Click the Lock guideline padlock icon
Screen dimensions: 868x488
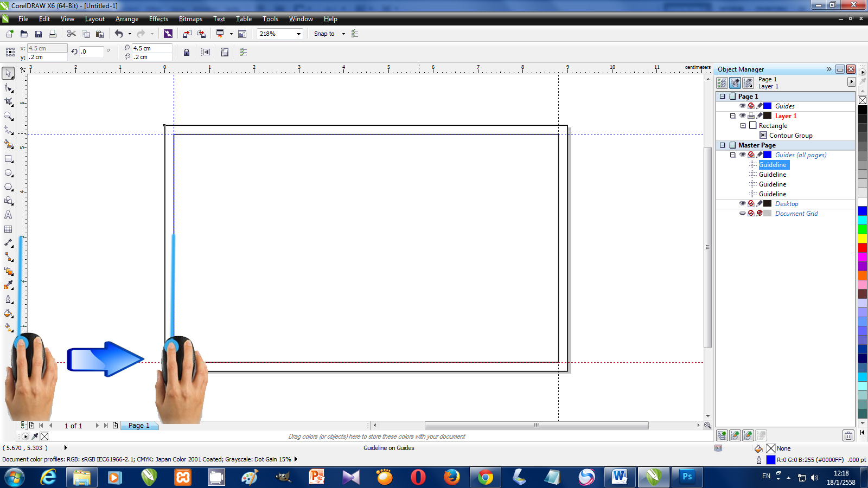coord(187,53)
